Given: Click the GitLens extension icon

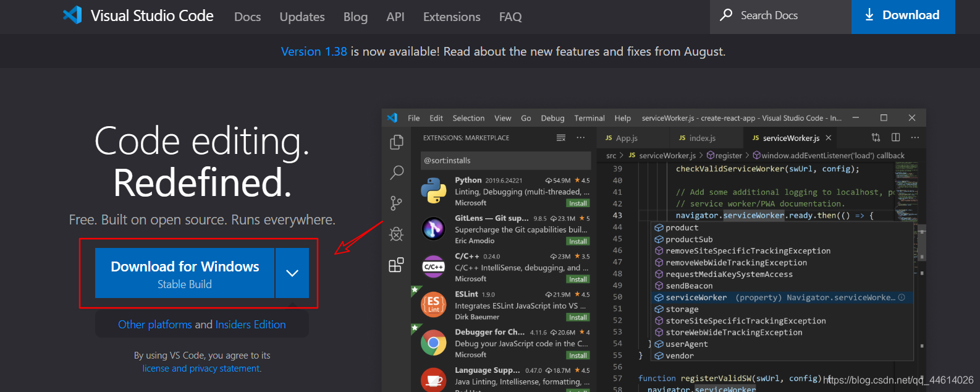Looking at the screenshot, I should [x=434, y=229].
